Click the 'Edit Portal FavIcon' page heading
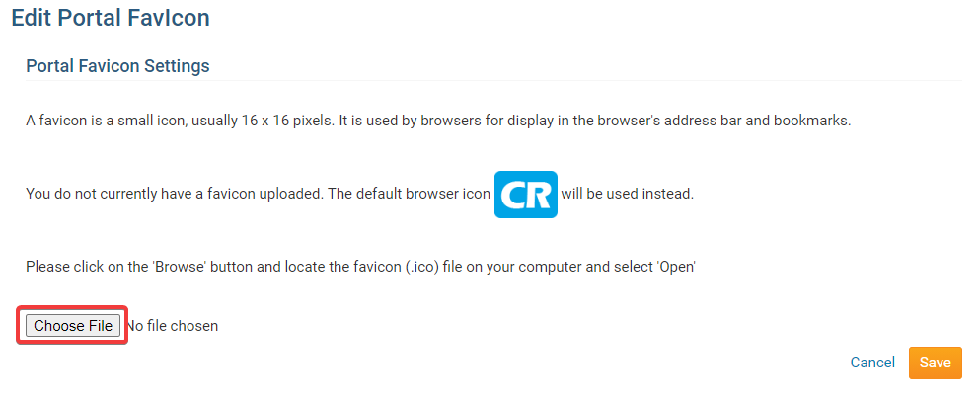Viewport: 980px width, 405px height. pyautogui.click(x=111, y=18)
